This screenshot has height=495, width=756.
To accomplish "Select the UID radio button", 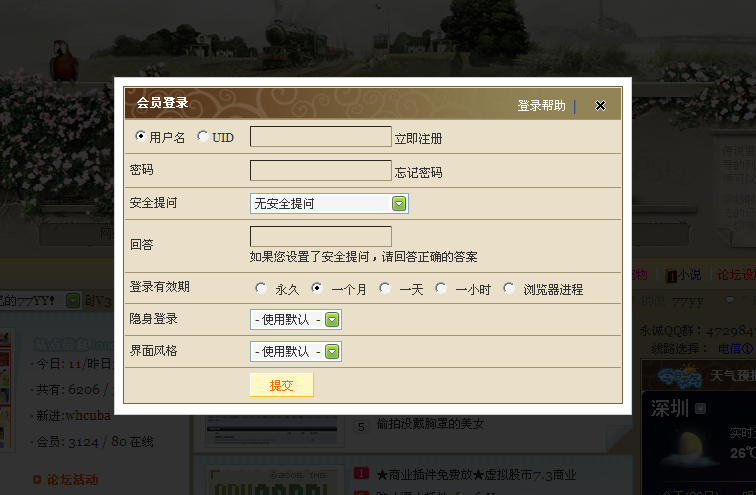I will pyautogui.click(x=202, y=136).
